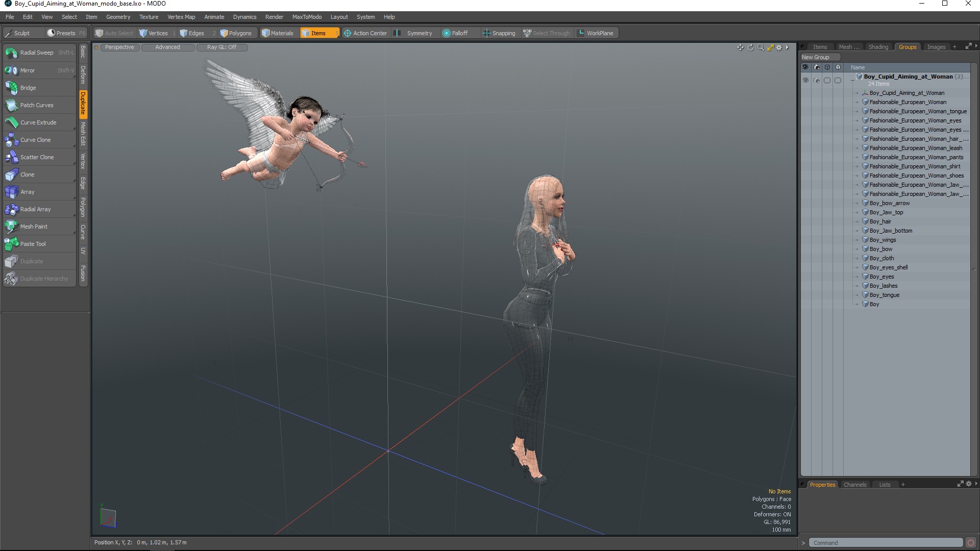980x551 pixels.
Task: Expand the Fashionable_European_Woman item node
Action: (x=857, y=102)
